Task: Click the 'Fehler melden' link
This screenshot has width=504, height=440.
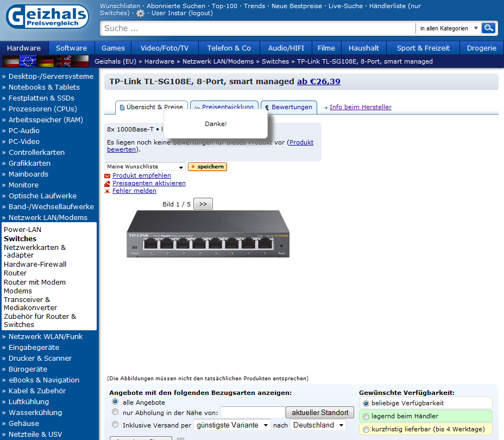Action: coord(134,191)
